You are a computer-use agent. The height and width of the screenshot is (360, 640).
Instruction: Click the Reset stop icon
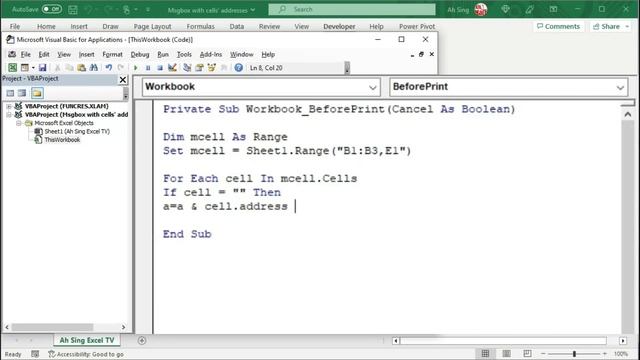pos(160,68)
